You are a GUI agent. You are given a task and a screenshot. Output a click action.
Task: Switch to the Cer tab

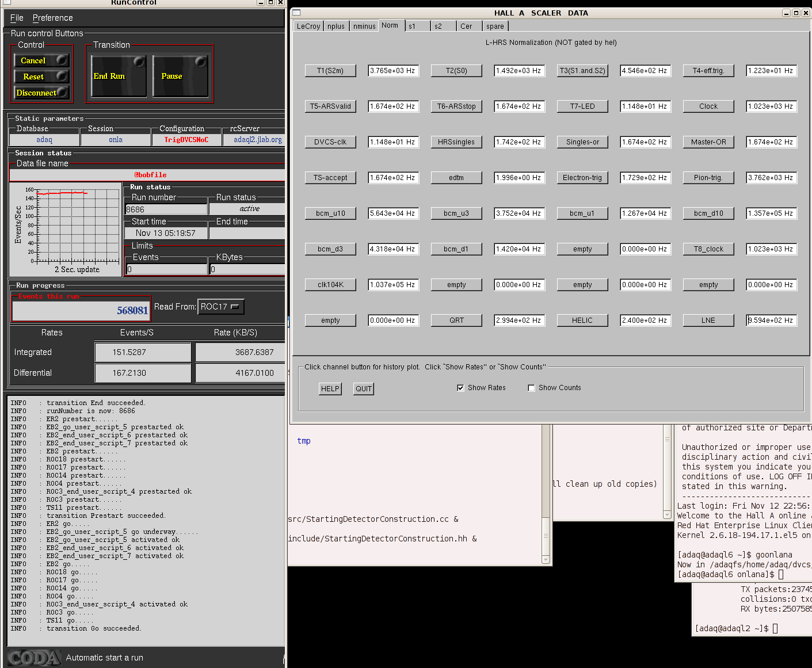pyautogui.click(x=469, y=26)
